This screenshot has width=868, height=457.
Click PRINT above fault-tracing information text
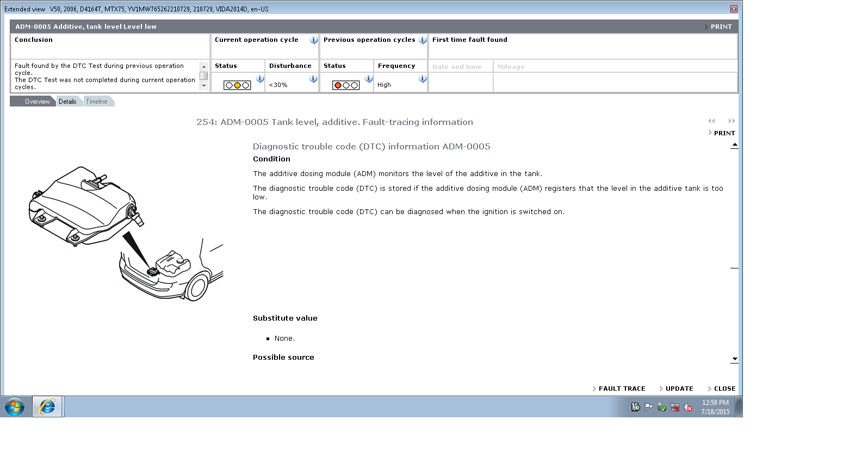[x=724, y=133]
